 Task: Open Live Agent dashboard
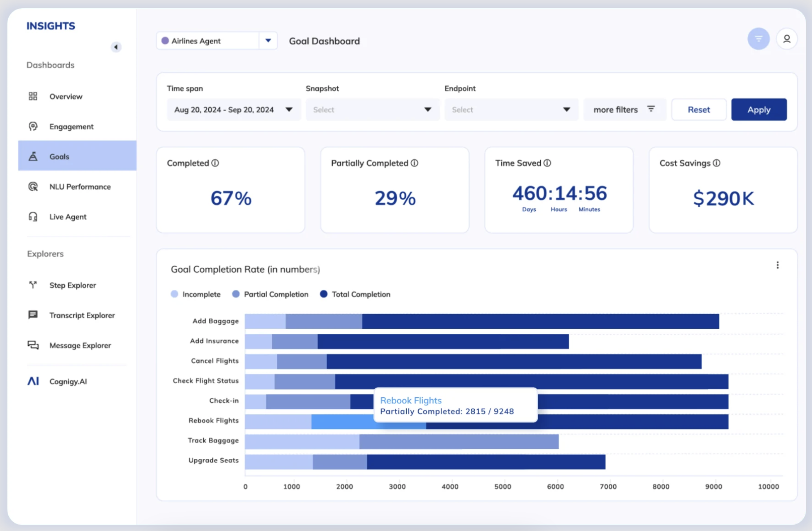pyautogui.click(x=77, y=216)
